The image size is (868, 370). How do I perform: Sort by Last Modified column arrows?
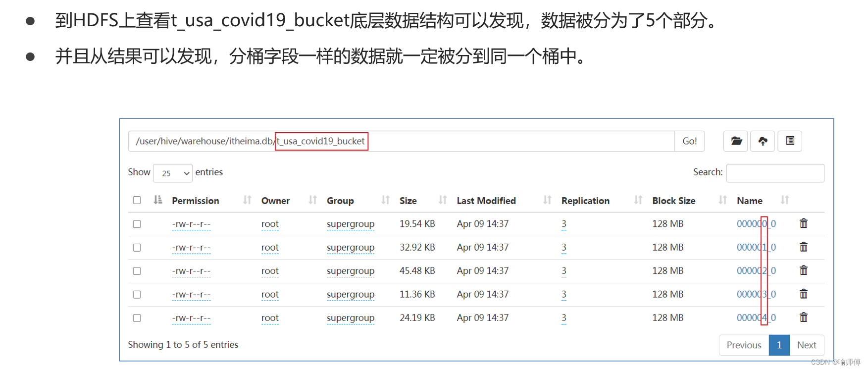pos(547,200)
